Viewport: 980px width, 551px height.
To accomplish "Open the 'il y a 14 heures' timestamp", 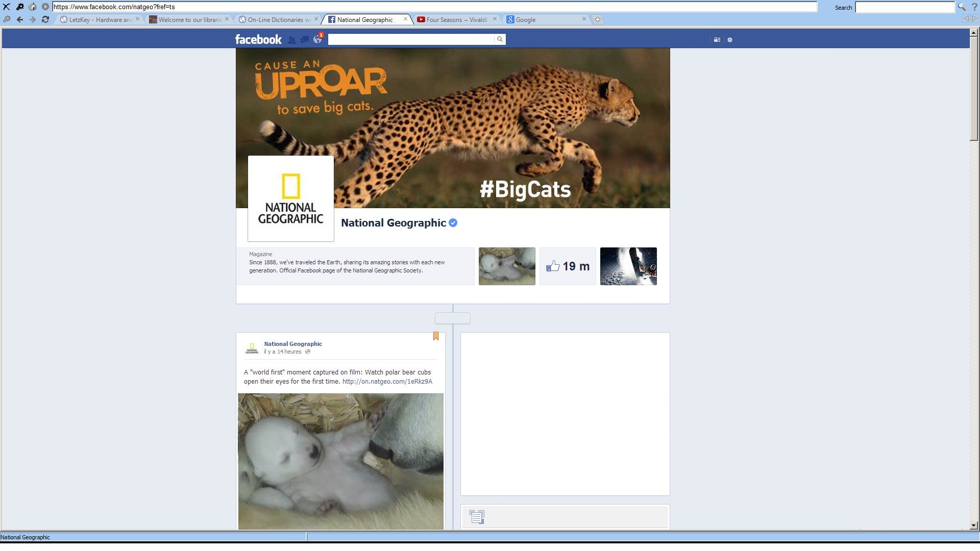I will tap(283, 352).
